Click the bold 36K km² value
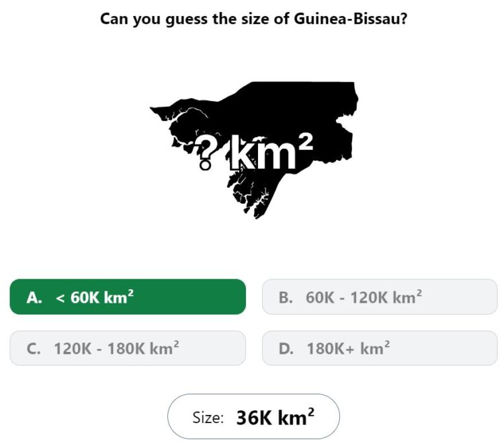 [276, 417]
